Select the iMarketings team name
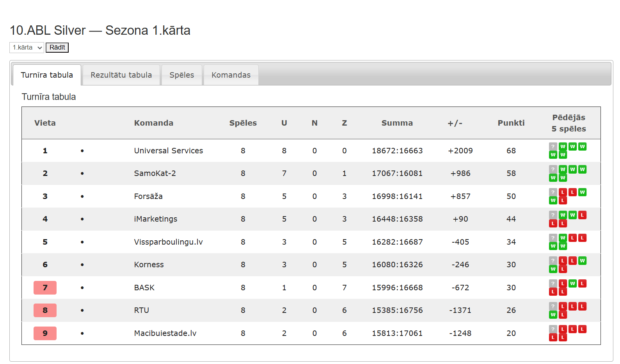This screenshot has height=364, width=620. point(156,219)
